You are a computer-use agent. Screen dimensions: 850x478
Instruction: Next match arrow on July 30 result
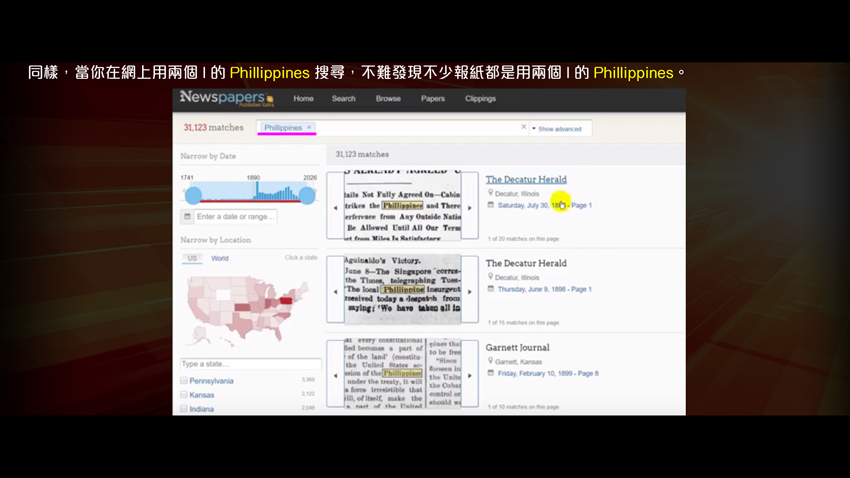pyautogui.click(x=470, y=208)
